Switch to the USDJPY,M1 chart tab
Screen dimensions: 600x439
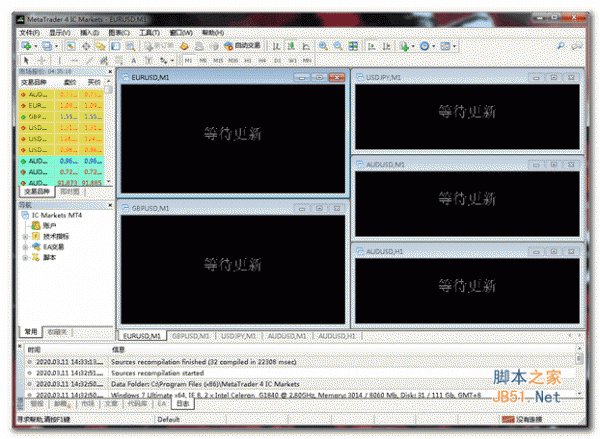(238, 336)
